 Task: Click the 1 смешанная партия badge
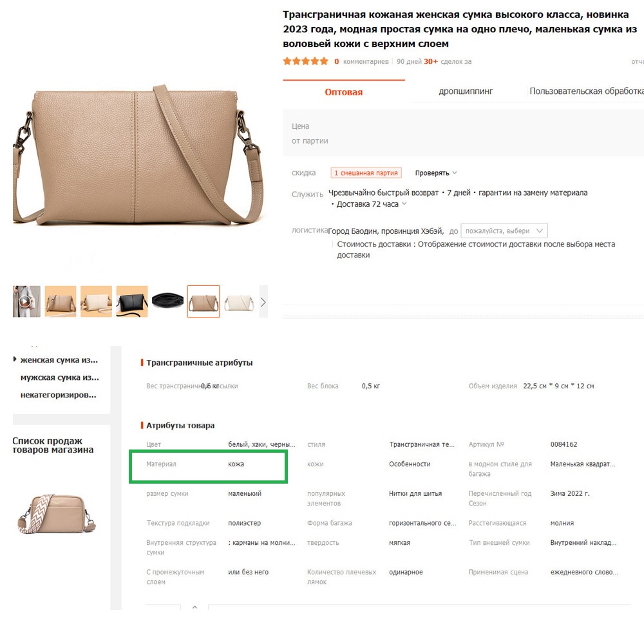click(x=366, y=173)
